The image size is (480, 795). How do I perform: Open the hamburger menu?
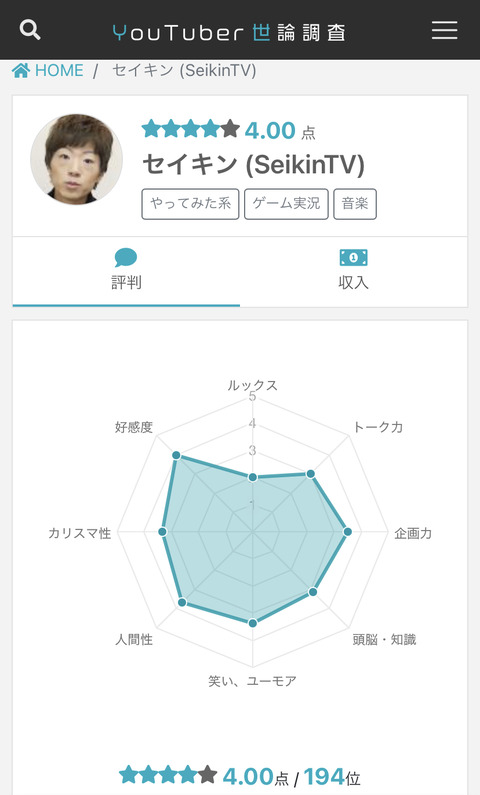click(x=445, y=30)
